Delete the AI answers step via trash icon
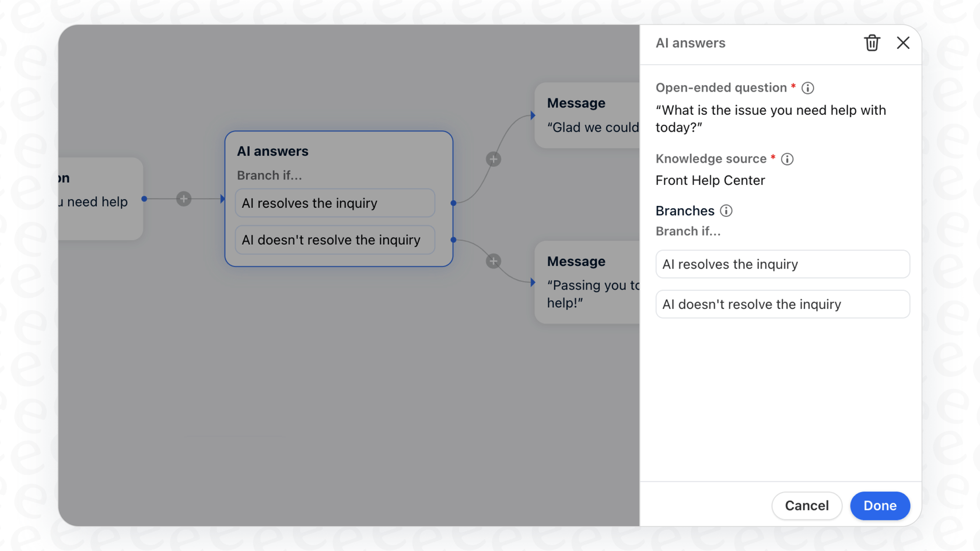 871,43
